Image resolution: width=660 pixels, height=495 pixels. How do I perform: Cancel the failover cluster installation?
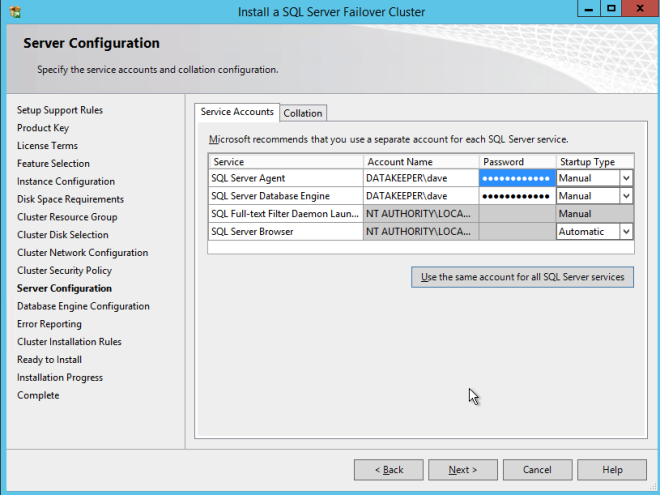[537, 470]
